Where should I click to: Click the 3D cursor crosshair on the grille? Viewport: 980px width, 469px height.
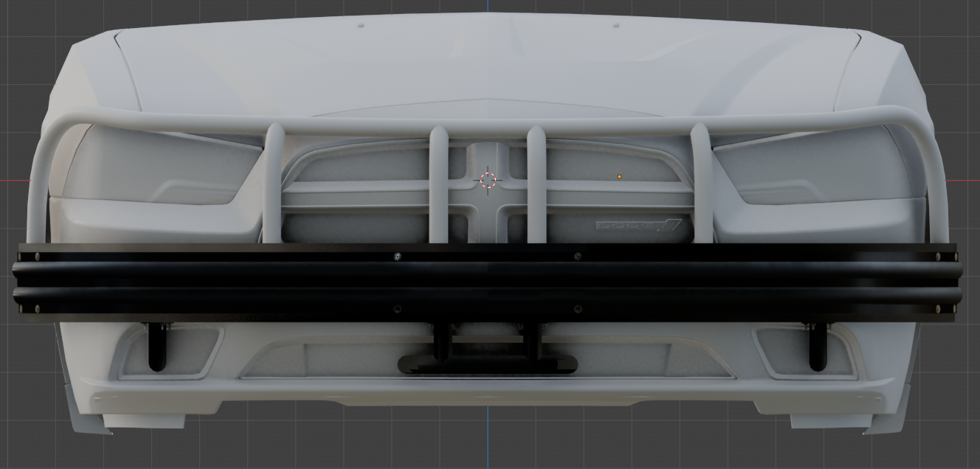coord(488,180)
